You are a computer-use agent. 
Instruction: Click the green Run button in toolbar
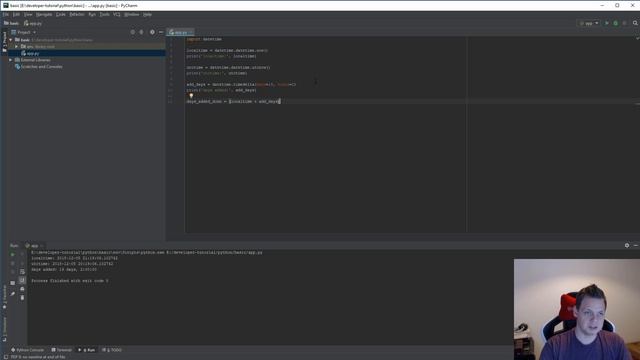point(607,23)
